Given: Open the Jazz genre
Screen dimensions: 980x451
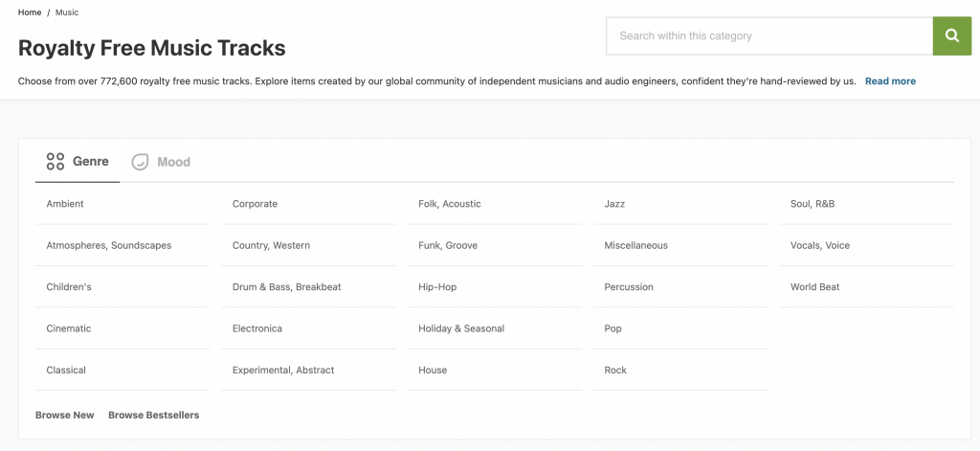Looking at the screenshot, I should click(614, 204).
